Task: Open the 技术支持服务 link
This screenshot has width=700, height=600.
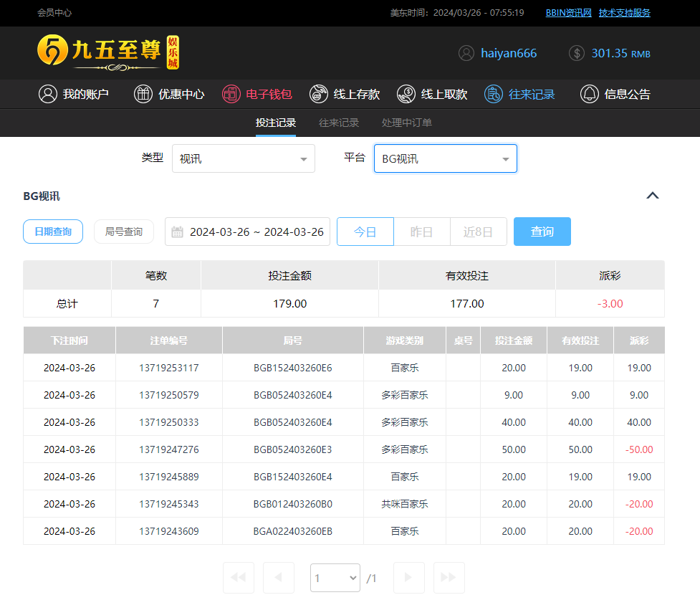Action: (x=624, y=12)
